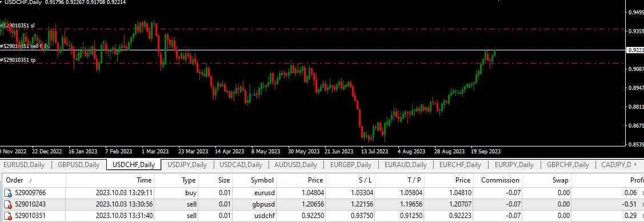
Task: Switch to the GBPCHF,Daily chart tab
Action: coord(568,165)
